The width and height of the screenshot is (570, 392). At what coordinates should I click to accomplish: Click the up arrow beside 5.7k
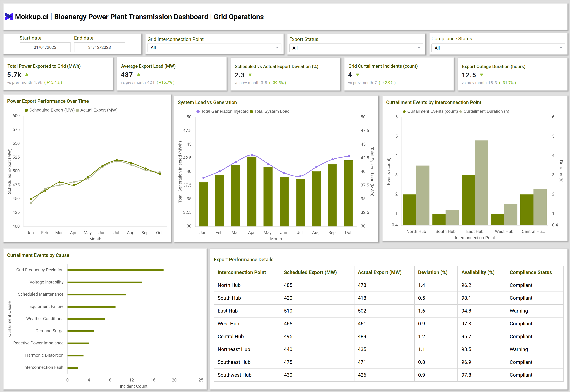tap(27, 74)
